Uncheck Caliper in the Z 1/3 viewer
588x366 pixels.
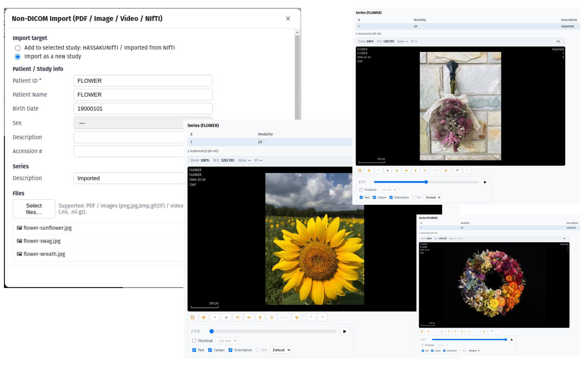pyautogui.click(x=210, y=350)
